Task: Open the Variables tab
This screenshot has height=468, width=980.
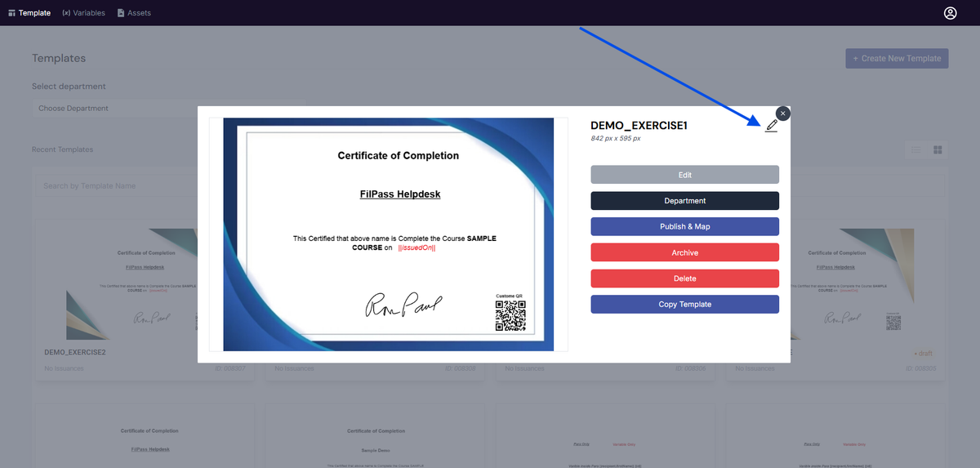Action: (x=83, y=13)
